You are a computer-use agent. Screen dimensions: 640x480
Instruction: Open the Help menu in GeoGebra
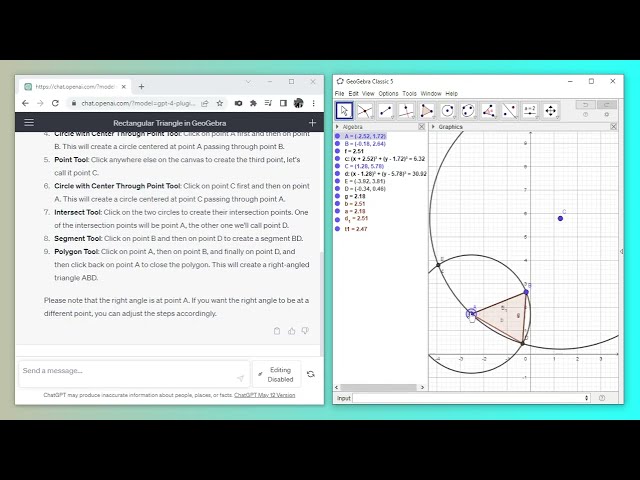click(x=451, y=93)
